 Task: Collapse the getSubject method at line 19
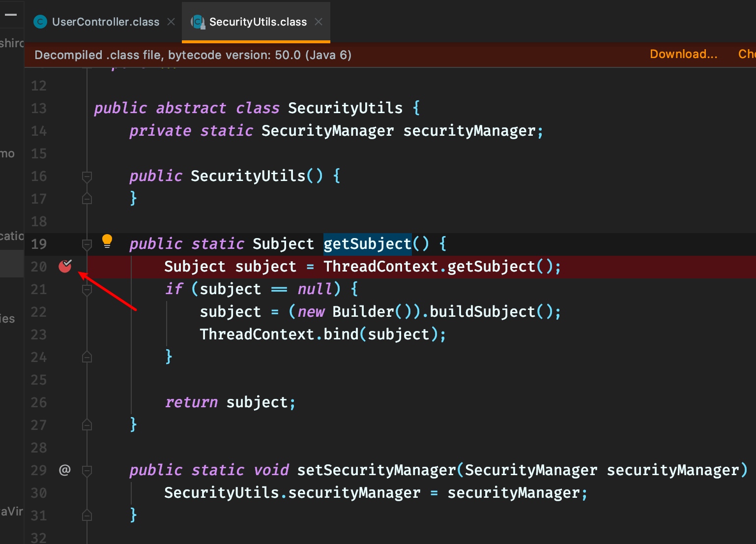[87, 244]
